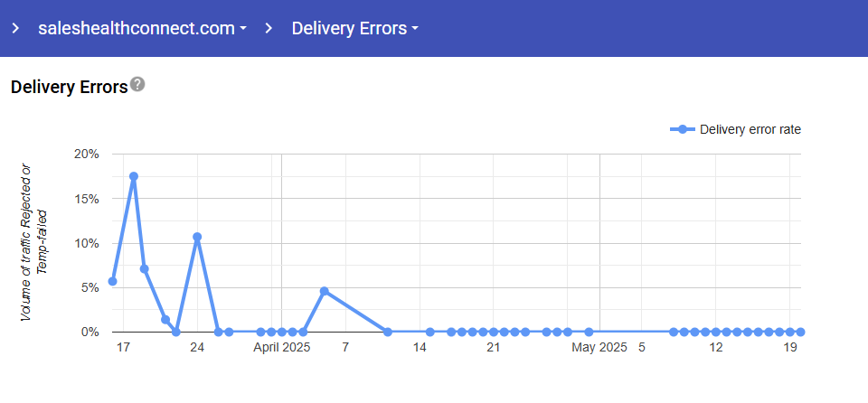This screenshot has width=868, height=403.
Task: Click the help question mark icon
Action: (x=137, y=85)
